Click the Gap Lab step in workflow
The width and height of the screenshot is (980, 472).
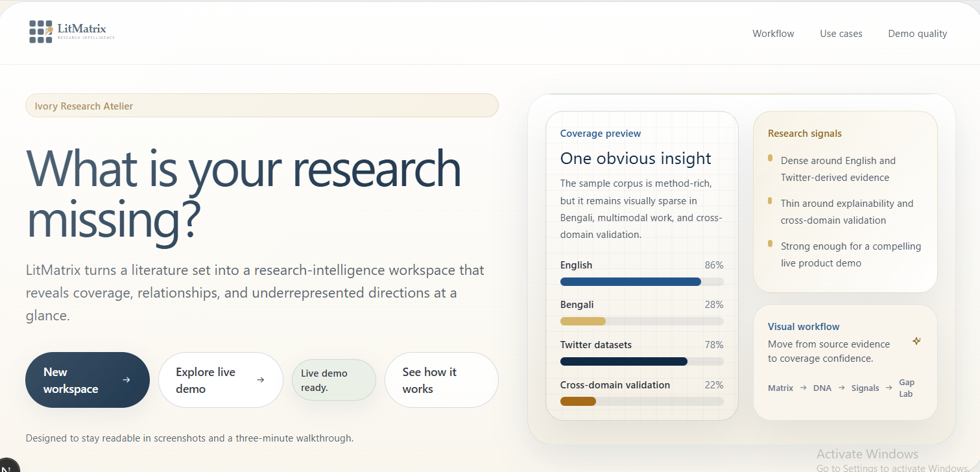coord(906,388)
